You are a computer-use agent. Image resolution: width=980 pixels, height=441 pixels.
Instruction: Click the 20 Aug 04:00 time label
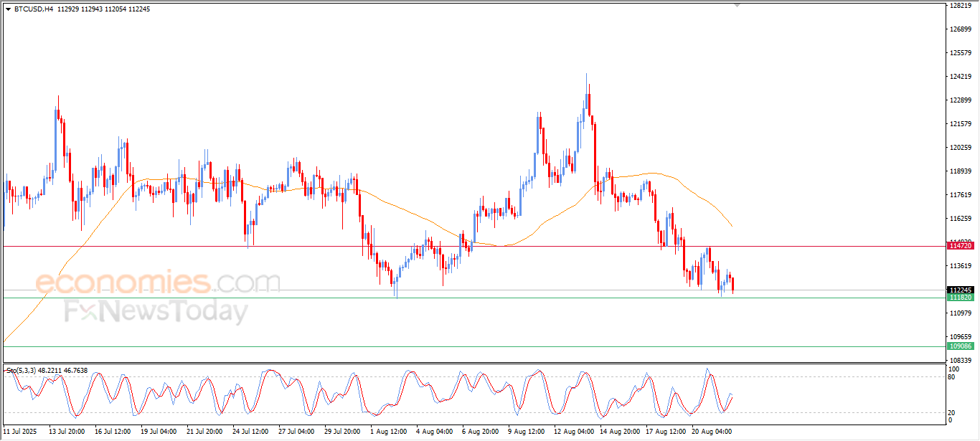(712, 432)
